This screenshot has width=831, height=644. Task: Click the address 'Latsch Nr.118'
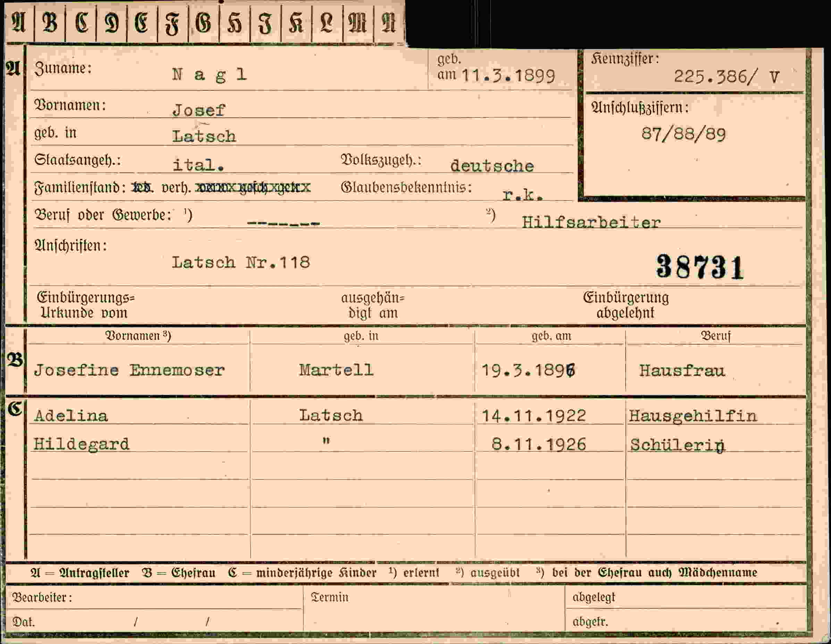(241, 262)
